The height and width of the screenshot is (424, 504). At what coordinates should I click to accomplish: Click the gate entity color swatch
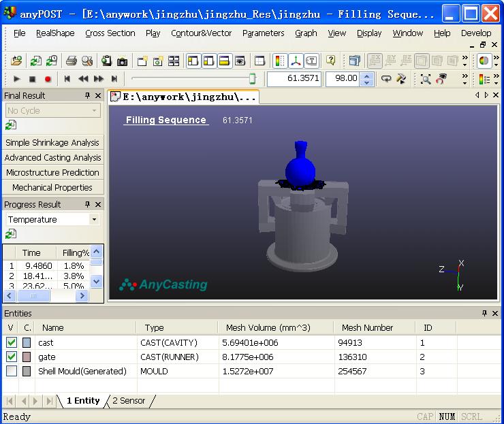pyautogui.click(x=27, y=357)
